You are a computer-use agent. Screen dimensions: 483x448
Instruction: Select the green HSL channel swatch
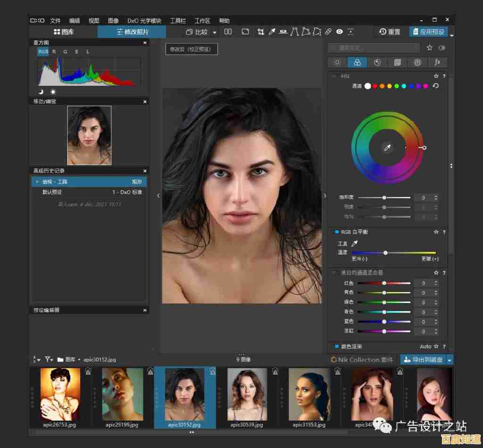pyautogui.click(x=397, y=86)
